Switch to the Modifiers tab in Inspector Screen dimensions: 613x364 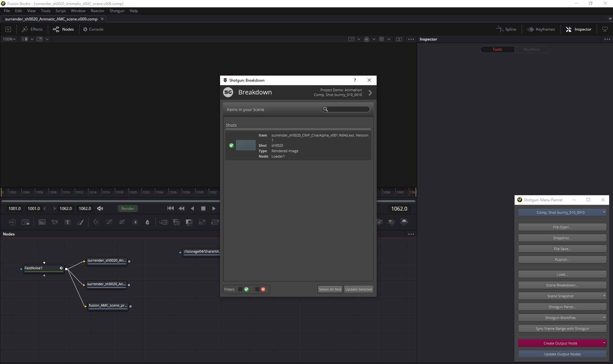point(532,49)
